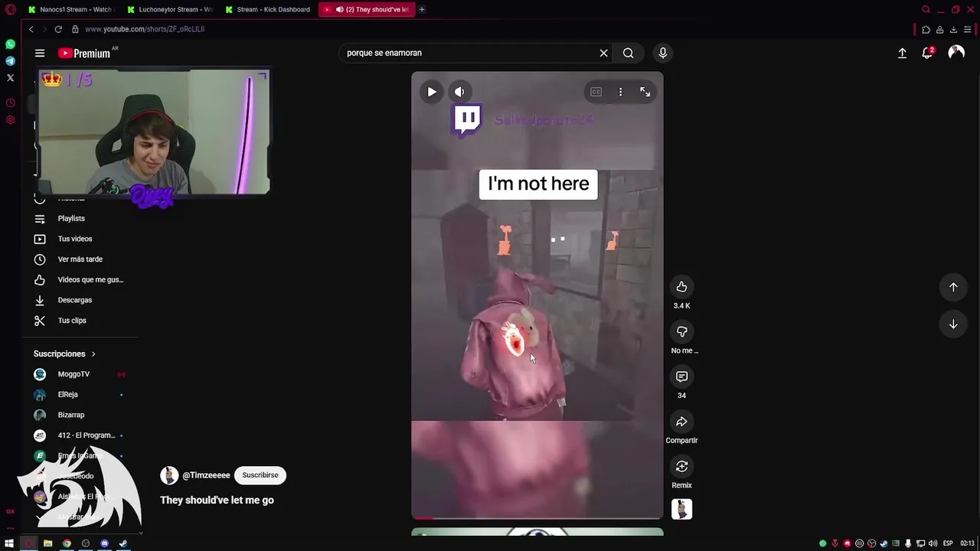Viewport: 980px width, 551px height.
Task: Run search with the magnifier button
Action: [628, 53]
